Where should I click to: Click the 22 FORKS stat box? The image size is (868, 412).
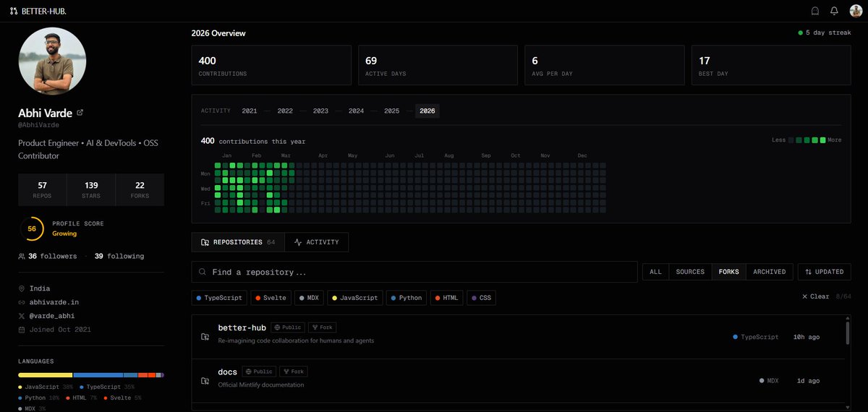pyautogui.click(x=140, y=190)
